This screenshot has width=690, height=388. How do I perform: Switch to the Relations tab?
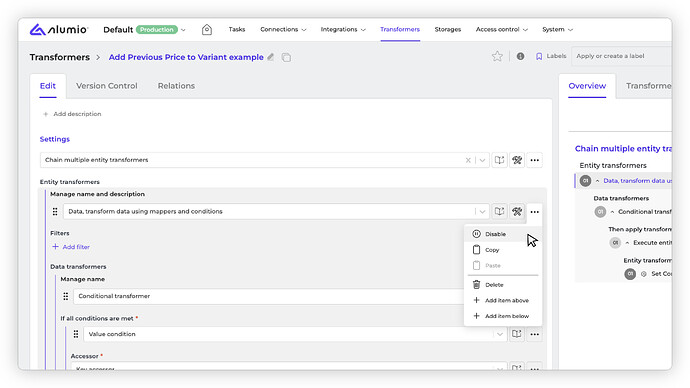(x=176, y=86)
